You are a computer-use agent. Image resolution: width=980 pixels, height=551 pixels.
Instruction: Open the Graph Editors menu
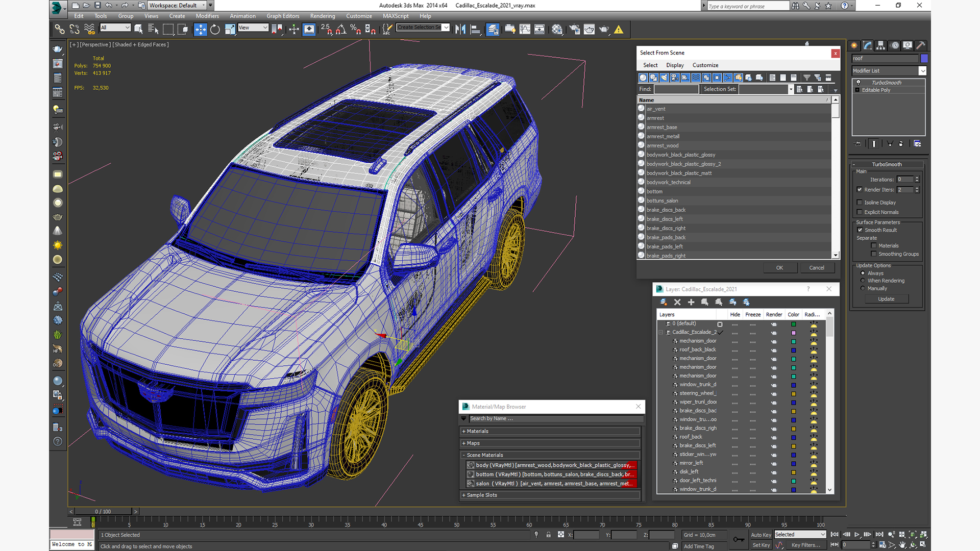pos(283,16)
